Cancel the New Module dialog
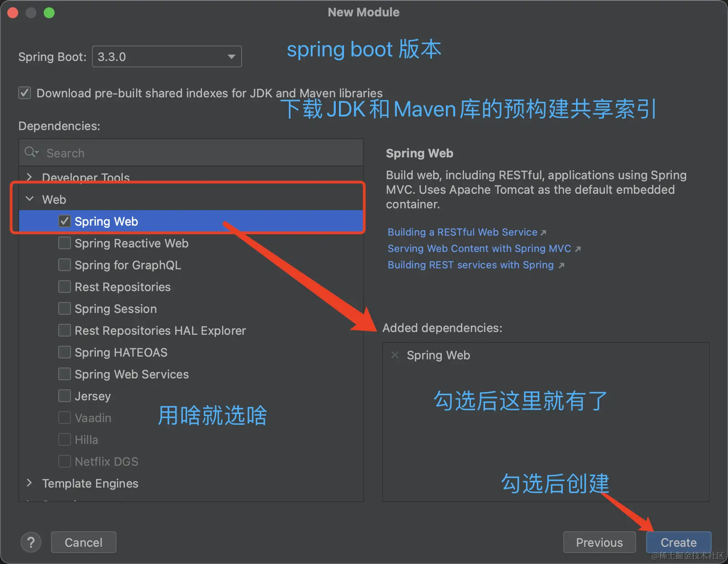The image size is (728, 564). pyautogui.click(x=84, y=542)
